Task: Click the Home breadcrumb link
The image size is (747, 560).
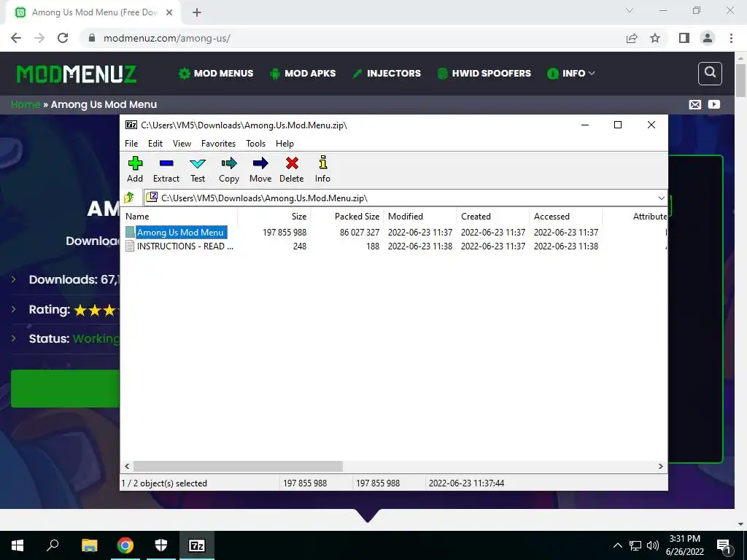Action: coord(26,105)
